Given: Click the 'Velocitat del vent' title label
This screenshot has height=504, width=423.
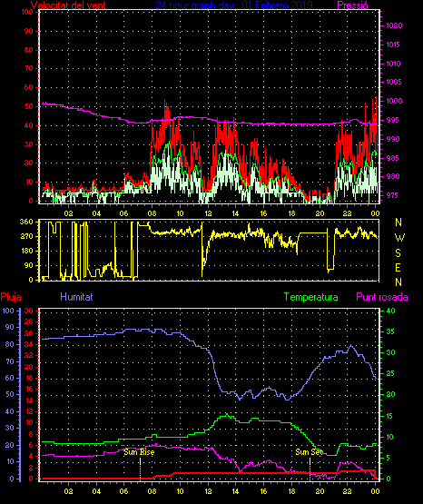Looking at the screenshot, I should (x=68, y=5).
